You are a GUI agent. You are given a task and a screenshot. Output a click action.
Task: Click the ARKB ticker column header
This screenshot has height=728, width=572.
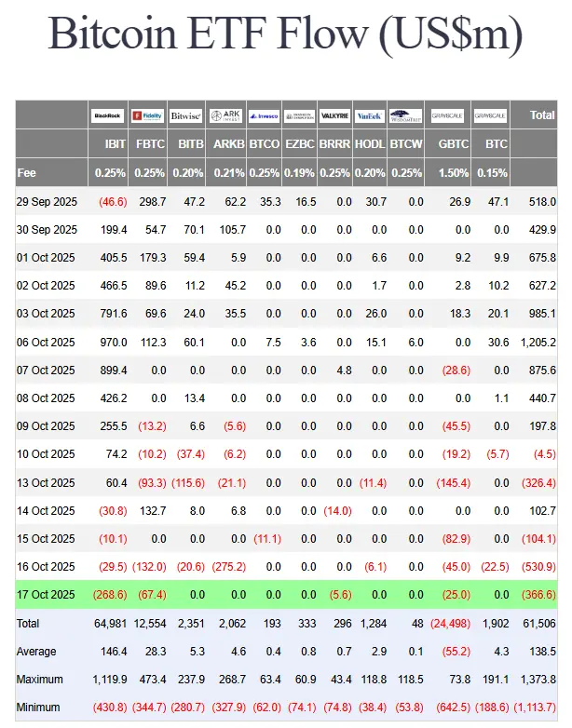(x=229, y=145)
